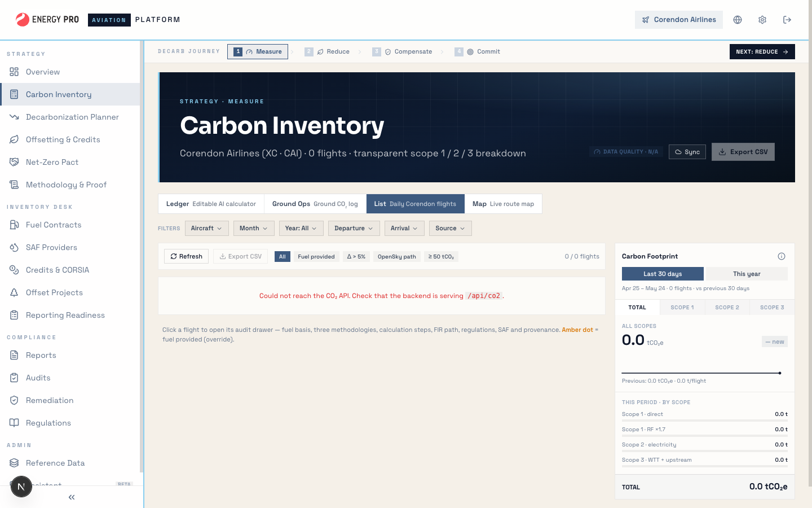
Task: Open the Departure filter dropdown
Action: point(354,228)
